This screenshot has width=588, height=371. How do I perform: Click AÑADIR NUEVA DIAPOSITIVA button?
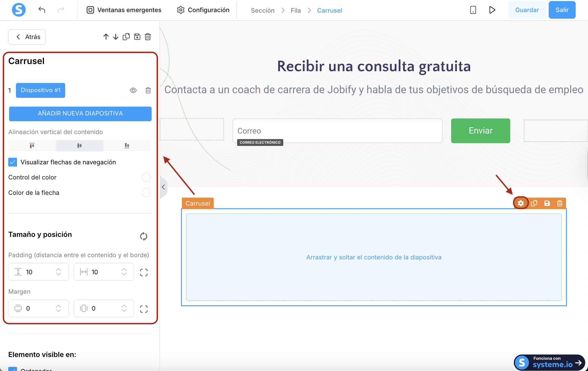[x=80, y=113]
